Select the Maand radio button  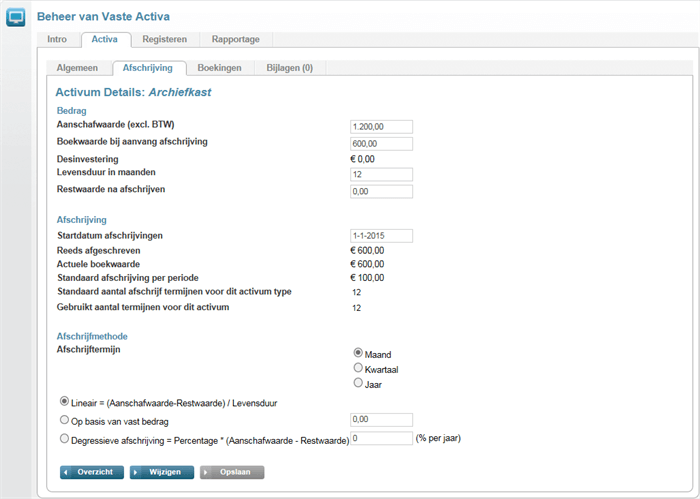point(358,353)
